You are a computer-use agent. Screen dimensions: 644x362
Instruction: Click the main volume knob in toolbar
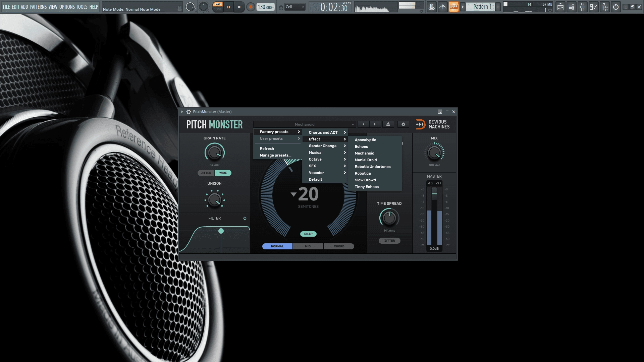pyautogui.click(x=190, y=7)
